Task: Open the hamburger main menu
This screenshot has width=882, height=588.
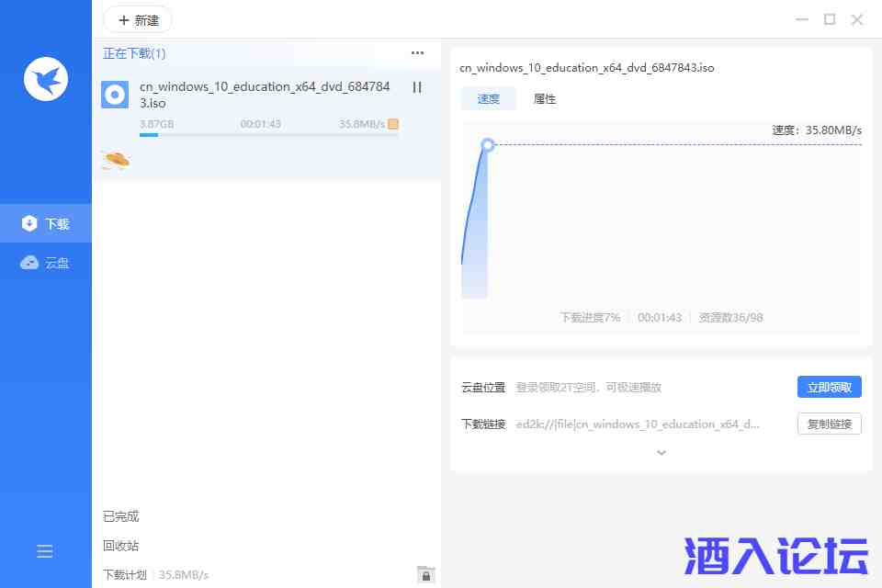Action: 44,551
